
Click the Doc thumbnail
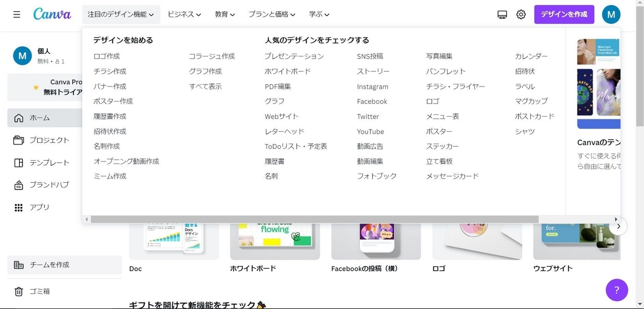pos(174,242)
